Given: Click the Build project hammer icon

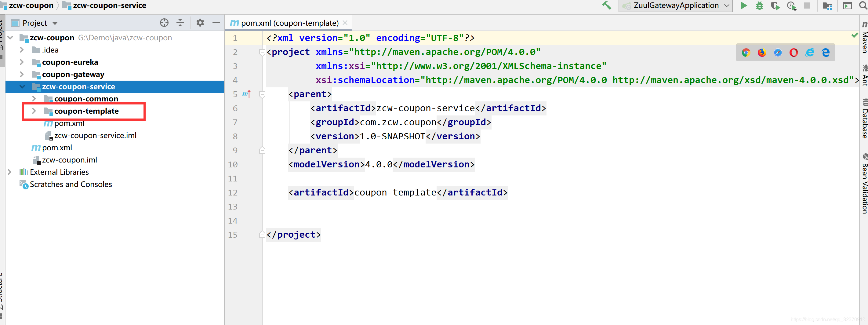Looking at the screenshot, I should click(607, 5).
